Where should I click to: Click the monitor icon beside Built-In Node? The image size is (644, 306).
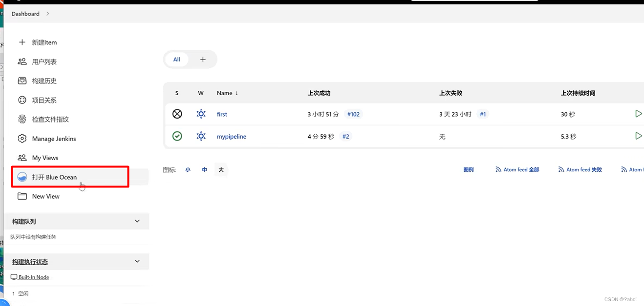click(14, 277)
